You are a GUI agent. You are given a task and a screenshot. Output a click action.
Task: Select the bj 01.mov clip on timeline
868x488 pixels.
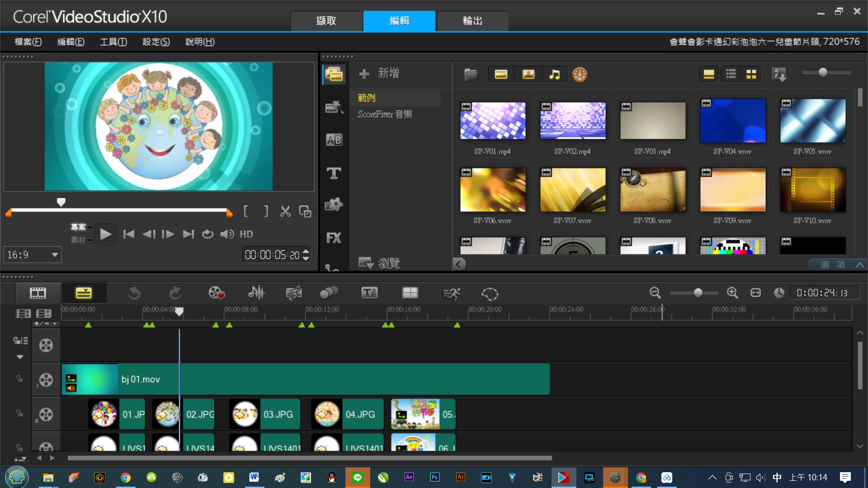(x=306, y=380)
